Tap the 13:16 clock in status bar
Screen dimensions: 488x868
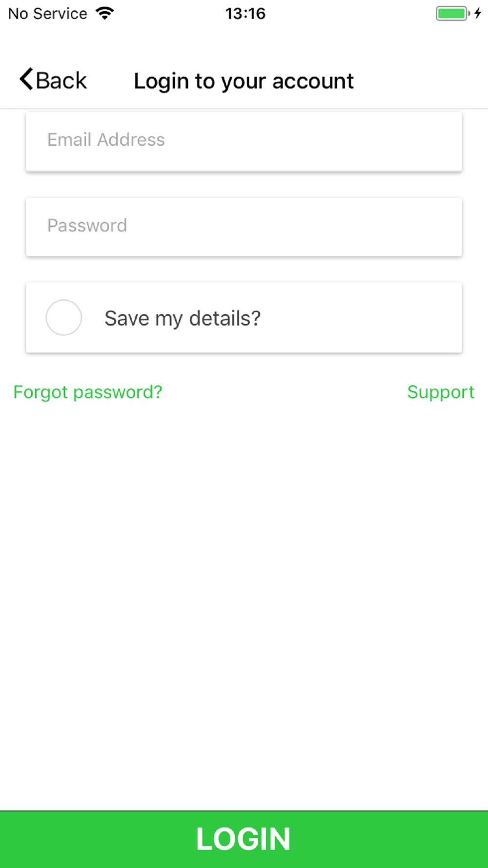[x=245, y=14]
